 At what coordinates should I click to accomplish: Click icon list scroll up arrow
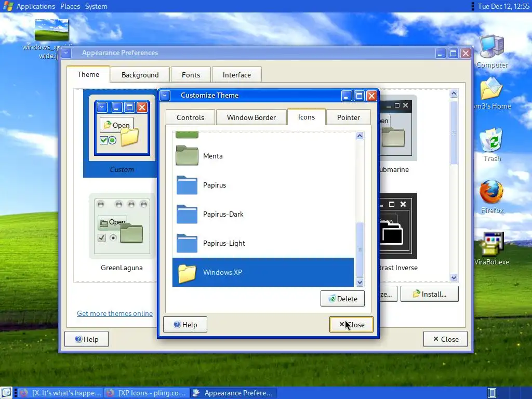(x=360, y=136)
